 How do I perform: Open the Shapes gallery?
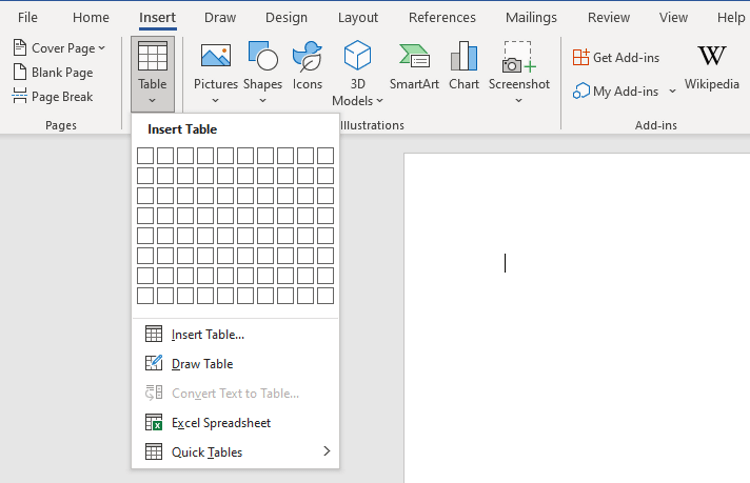[x=263, y=72]
